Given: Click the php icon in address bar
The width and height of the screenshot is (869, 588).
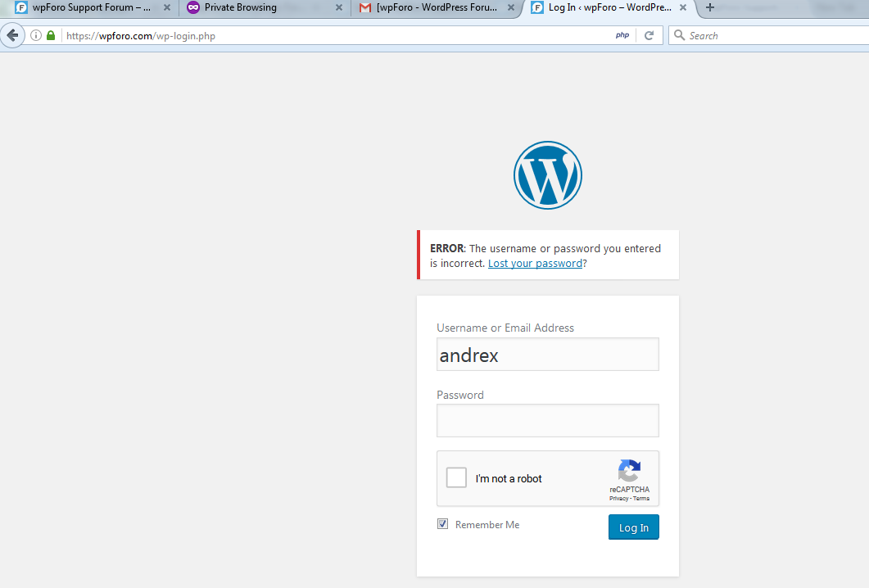Looking at the screenshot, I should [622, 36].
